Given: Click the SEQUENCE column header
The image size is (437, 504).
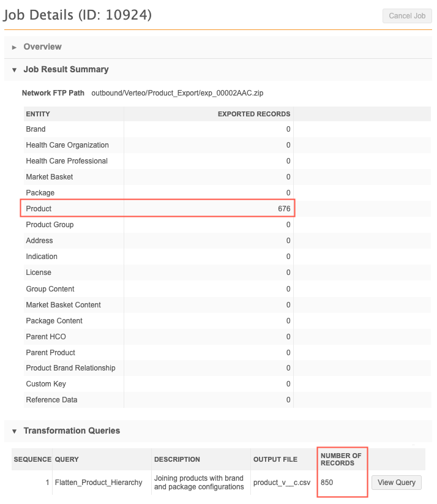Looking at the screenshot, I should point(32,459).
